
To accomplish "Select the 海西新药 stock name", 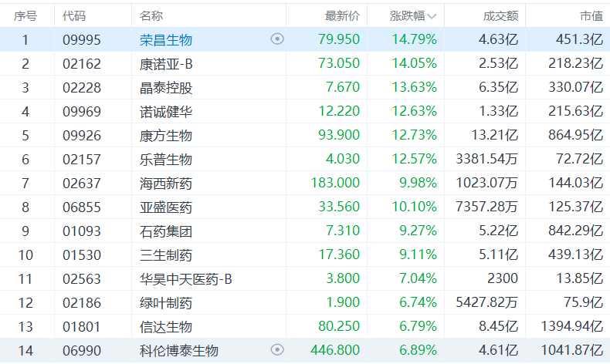I will click(166, 184).
